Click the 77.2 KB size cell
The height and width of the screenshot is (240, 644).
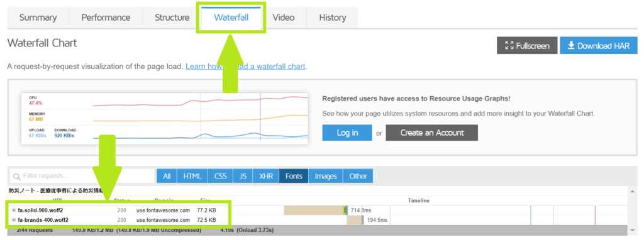click(206, 210)
